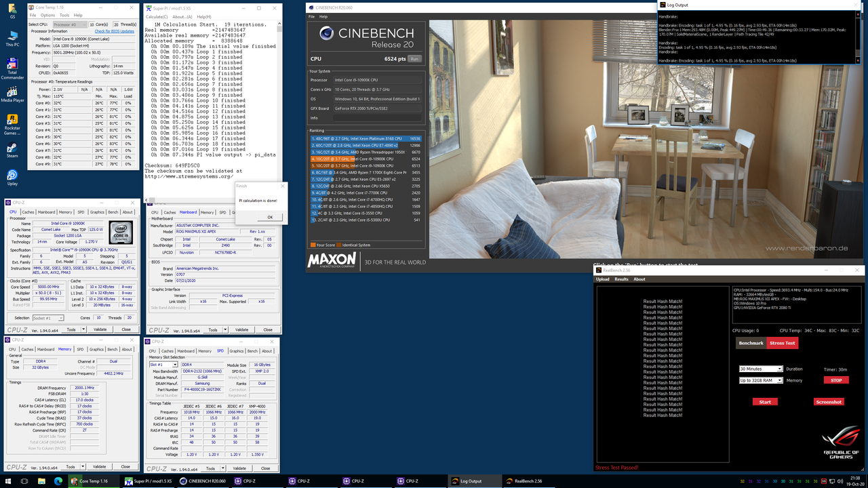Click STOP button in RealBench

click(836, 380)
